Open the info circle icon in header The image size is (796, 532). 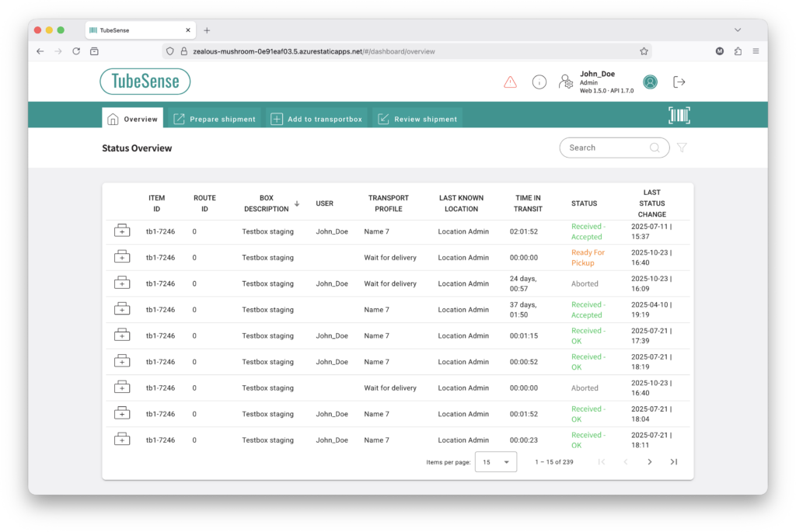[539, 82]
